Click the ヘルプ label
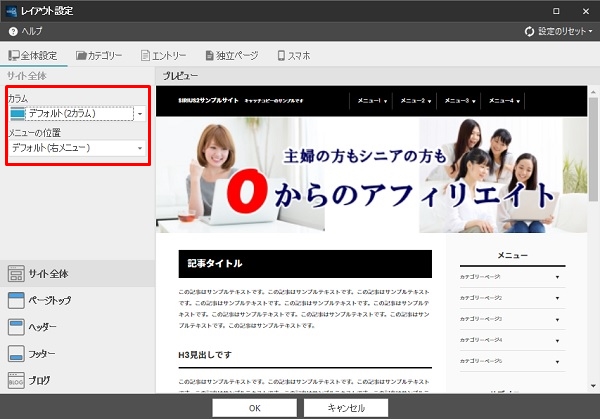The width and height of the screenshot is (600, 419). pyautogui.click(x=32, y=31)
